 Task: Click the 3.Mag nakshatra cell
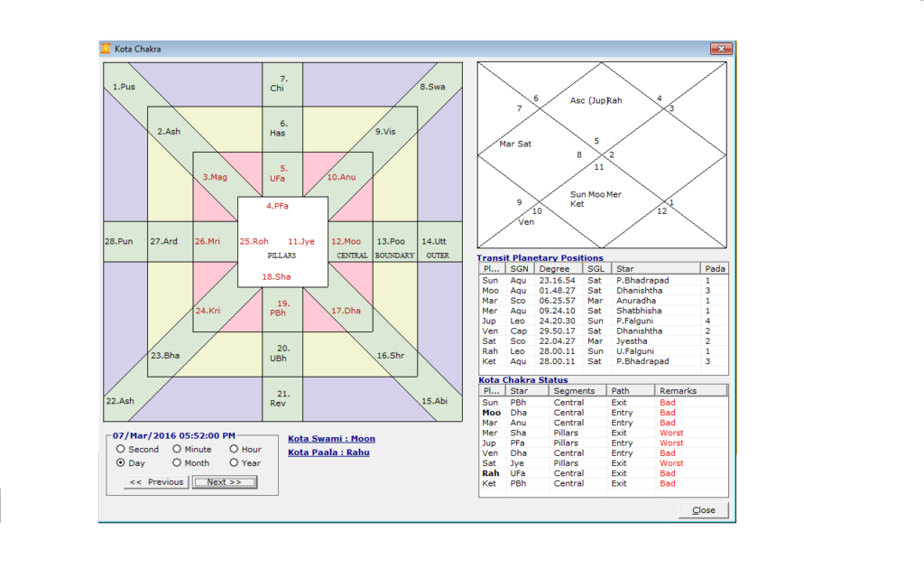(x=215, y=177)
